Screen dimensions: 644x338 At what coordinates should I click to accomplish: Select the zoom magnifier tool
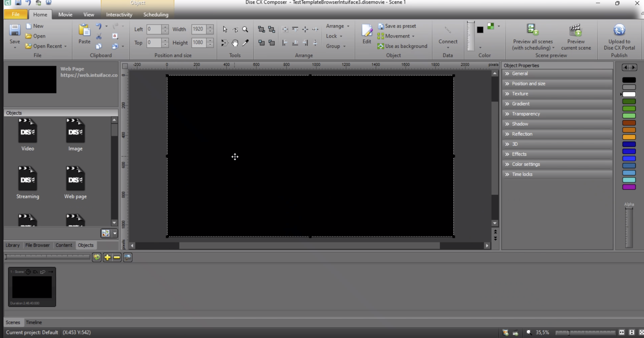tap(245, 29)
